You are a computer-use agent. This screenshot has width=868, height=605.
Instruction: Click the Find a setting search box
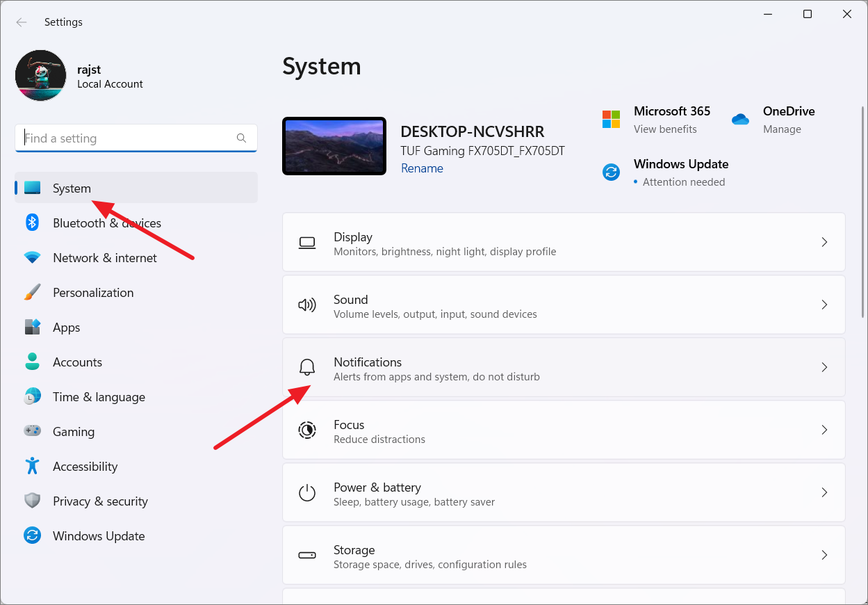click(x=136, y=138)
